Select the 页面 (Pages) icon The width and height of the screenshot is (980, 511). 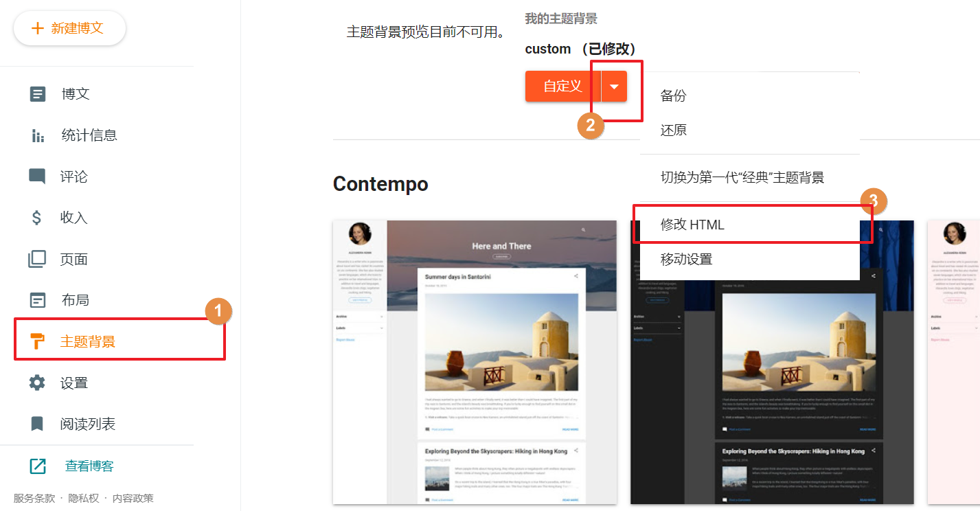[x=37, y=258]
